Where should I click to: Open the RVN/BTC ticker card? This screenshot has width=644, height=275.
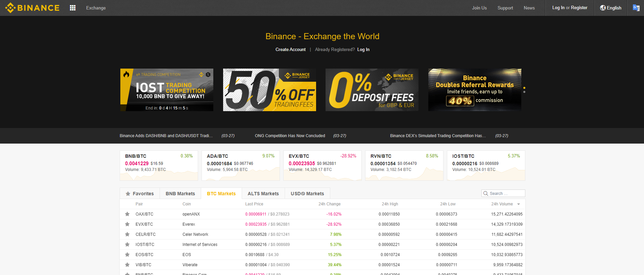pyautogui.click(x=404, y=166)
